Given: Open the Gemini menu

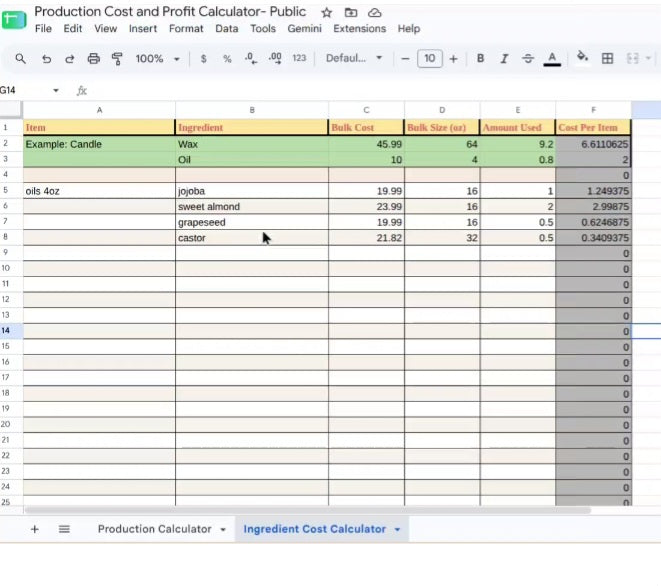Looking at the screenshot, I should tap(304, 29).
